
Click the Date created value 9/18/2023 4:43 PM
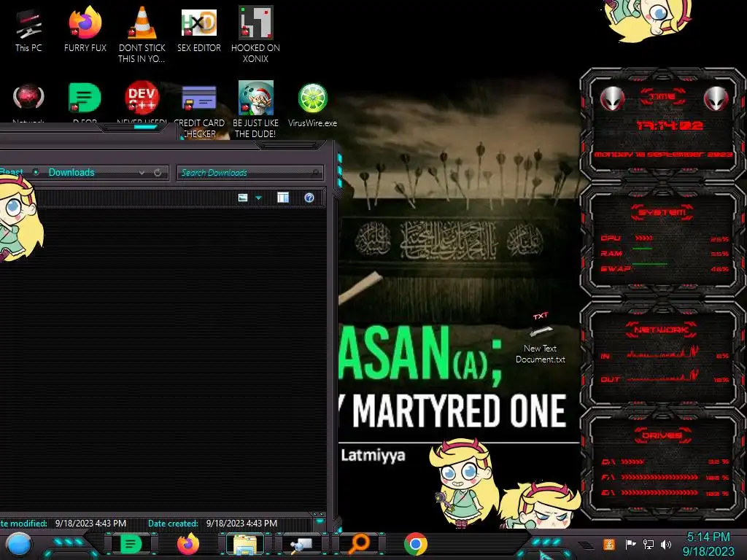point(241,524)
